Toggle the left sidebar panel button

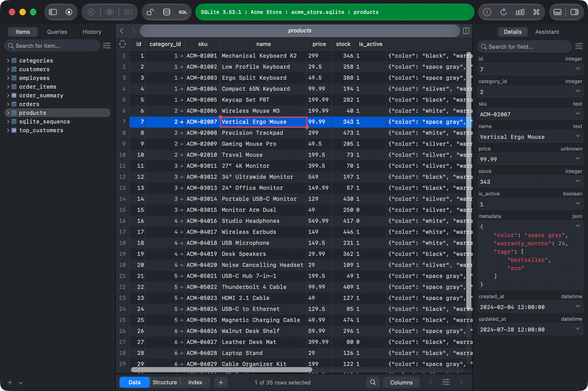tap(53, 12)
